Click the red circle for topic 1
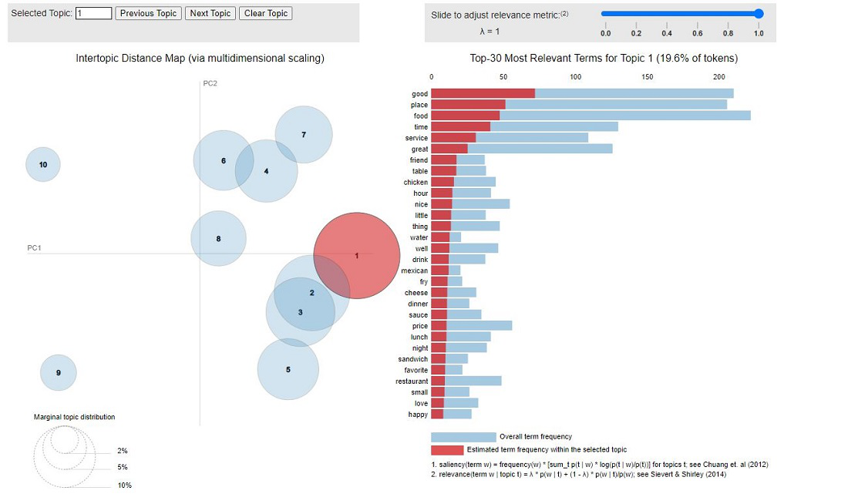The height and width of the screenshot is (504, 848). tap(356, 254)
